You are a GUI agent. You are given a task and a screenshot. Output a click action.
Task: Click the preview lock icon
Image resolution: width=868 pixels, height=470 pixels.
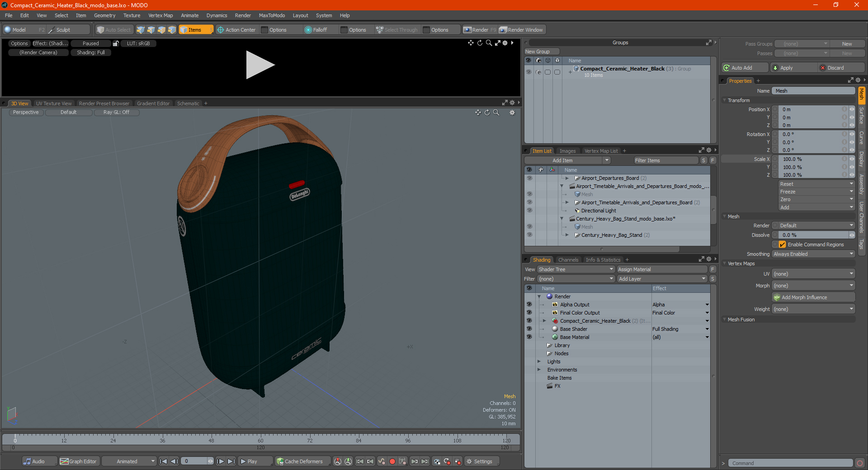point(116,43)
